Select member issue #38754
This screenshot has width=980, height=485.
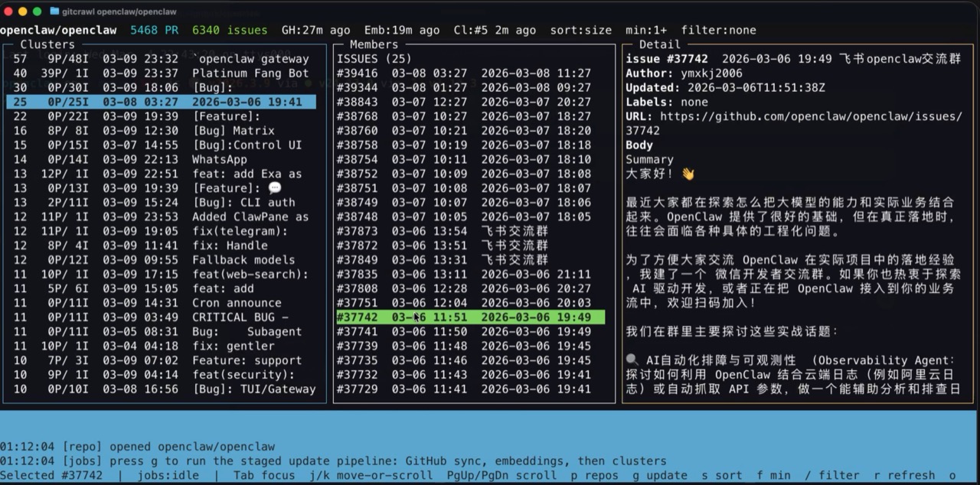click(470, 159)
